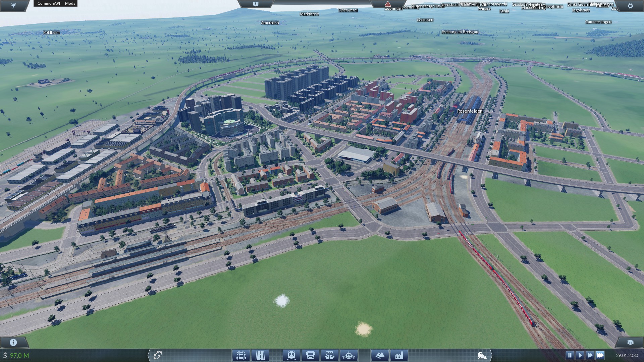
Task: Open the Mods menu
Action: 70,3
